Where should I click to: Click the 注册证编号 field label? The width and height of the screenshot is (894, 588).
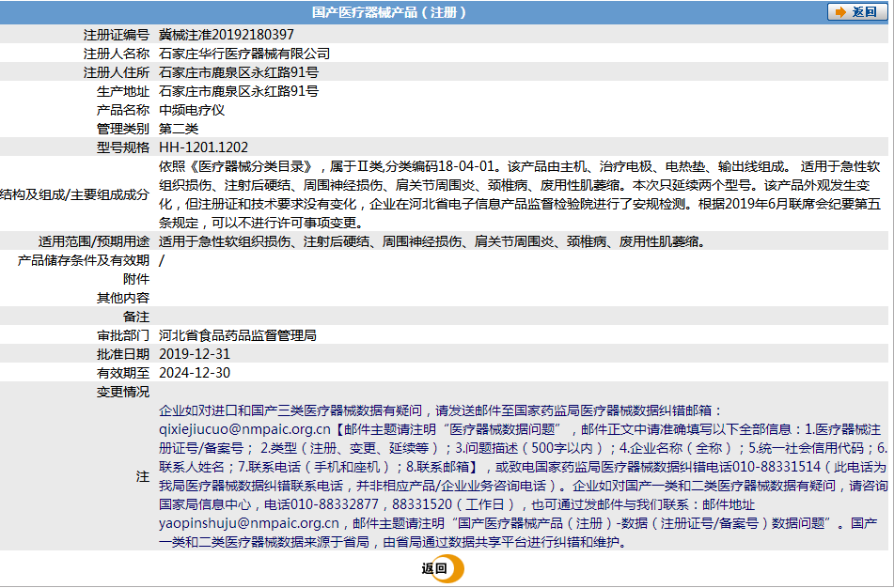click(x=117, y=35)
